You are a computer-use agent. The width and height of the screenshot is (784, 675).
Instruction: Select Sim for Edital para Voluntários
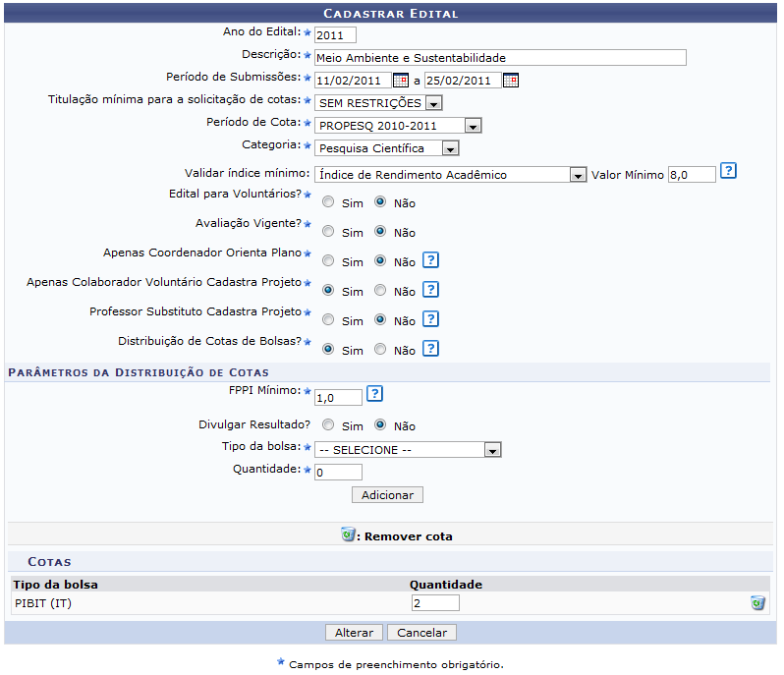tap(329, 202)
